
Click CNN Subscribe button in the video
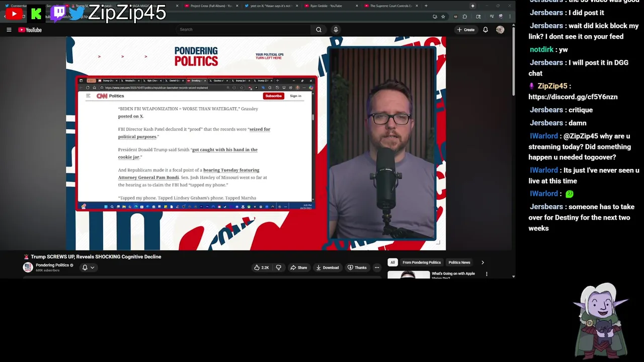(x=273, y=96)
